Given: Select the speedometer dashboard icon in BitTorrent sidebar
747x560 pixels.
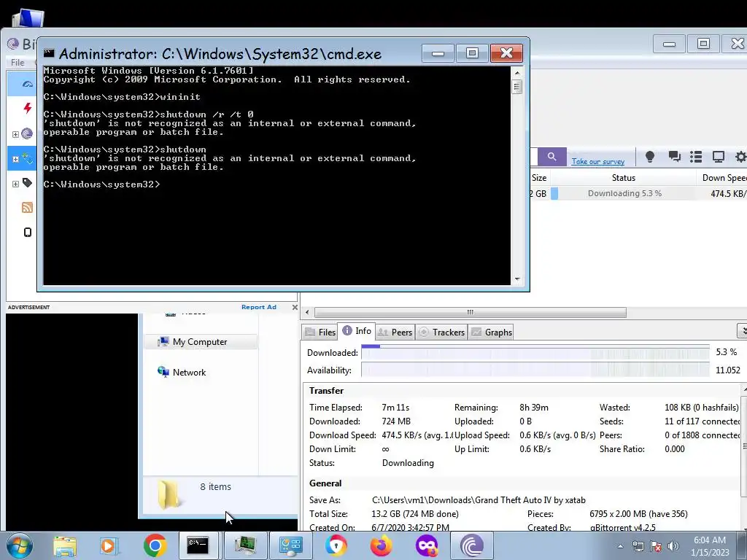Looking at the screenshot, I should pos(27,84).
